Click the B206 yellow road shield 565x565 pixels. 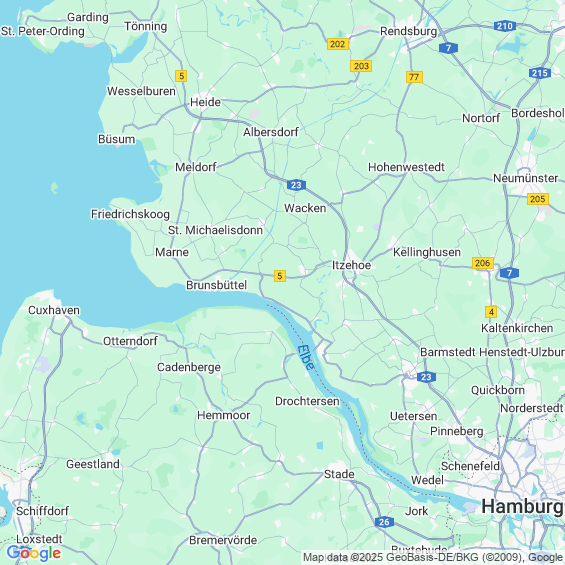pos(482,263)
